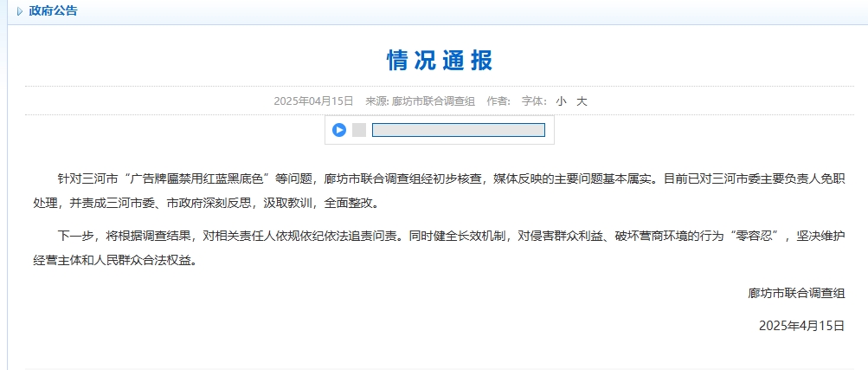Click the gray stop button in audio player
The height and width of the screenshot is (370, 868).
358,130
